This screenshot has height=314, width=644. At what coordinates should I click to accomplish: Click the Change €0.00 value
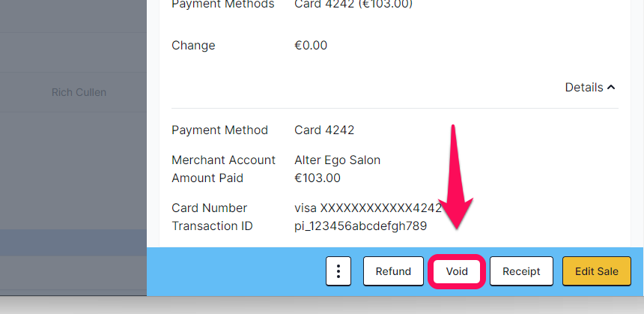tap(311, 45)
